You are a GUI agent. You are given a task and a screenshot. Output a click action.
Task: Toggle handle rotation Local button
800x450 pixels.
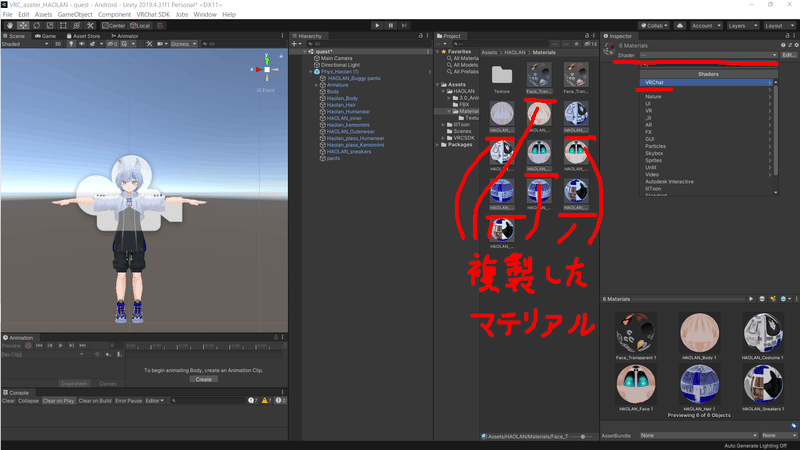pyautogui.click(x=140, y=26)
